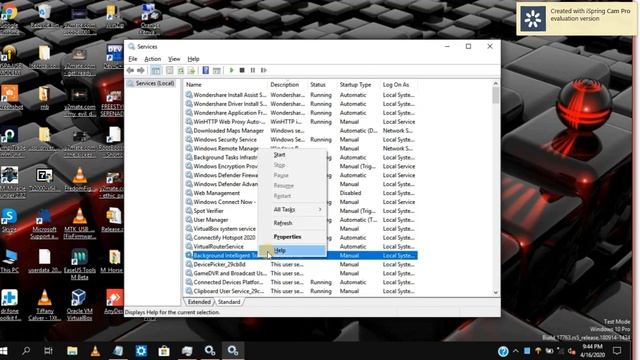Select Web Management service row
This screenshot has height=360, width=640.
pyautogui.click(x=300, y=193)
